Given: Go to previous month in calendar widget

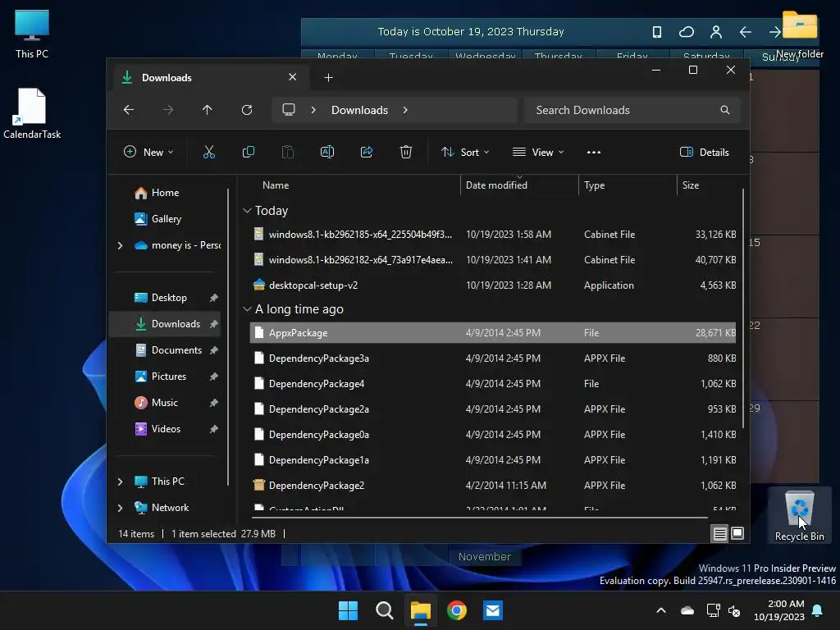Looking at the screenshot, I should pyautogui.click(x=745, y=32).
